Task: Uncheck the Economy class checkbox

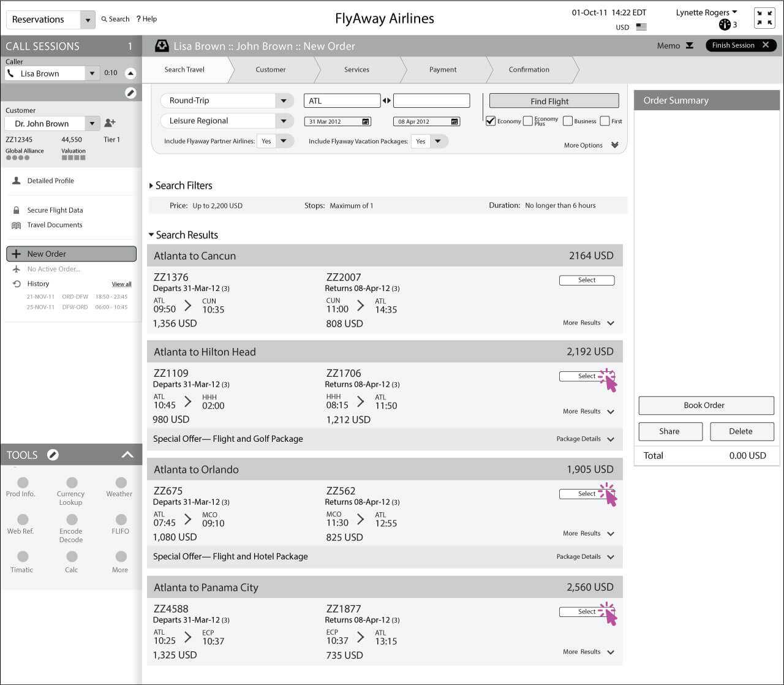Action: coord(491,121)
